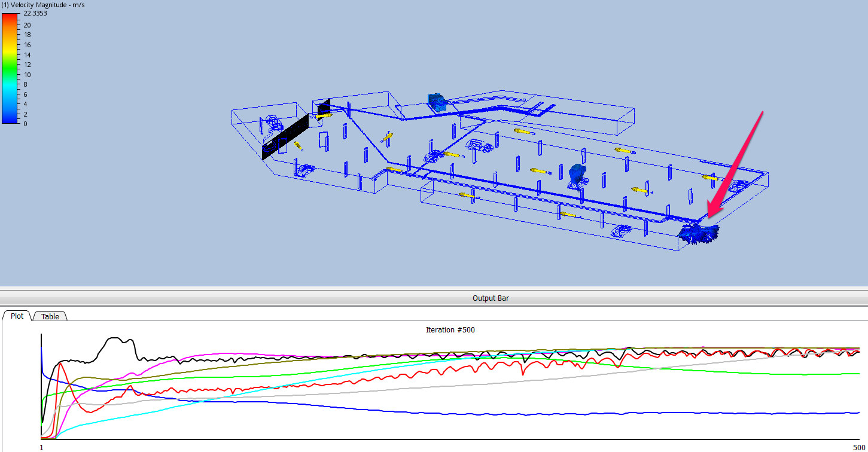Screen dimensions: 868x452
Task: Click the legend title 'Velocity Magnitude - m/s'
Action: tap(42, 4)
